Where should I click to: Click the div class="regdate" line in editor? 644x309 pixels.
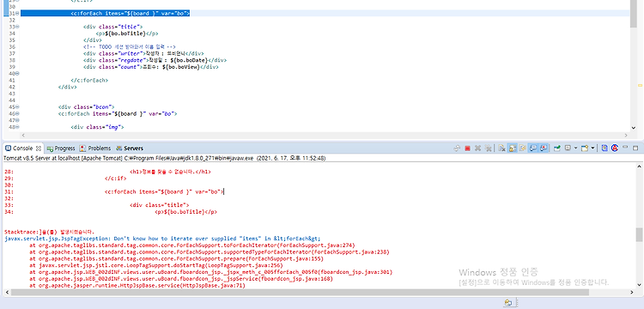coord(155,60)
